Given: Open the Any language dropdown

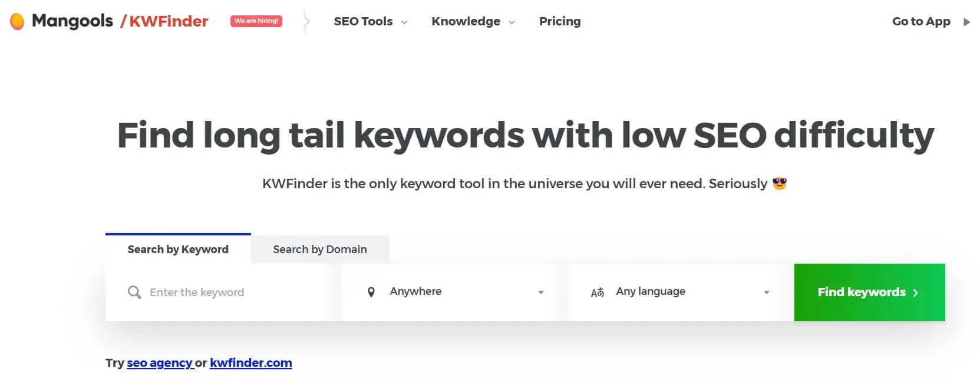Looking at the screenshot, I should 675,292.
